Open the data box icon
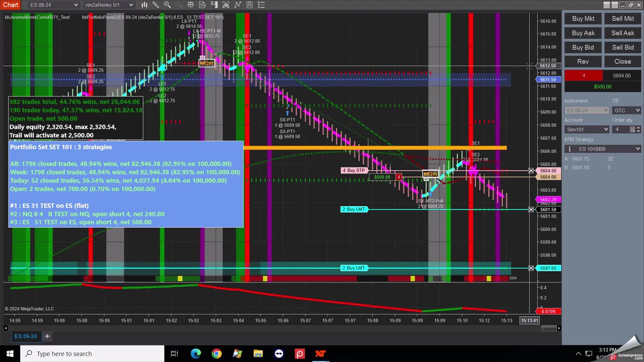The width and height of the screenshot is (644, 362). [x=202, y=5]
